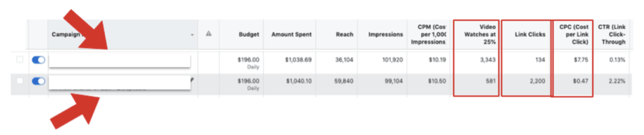Click Video Watches at 25% header
This screenshot has height=135, width=644.
coord(480,34)
